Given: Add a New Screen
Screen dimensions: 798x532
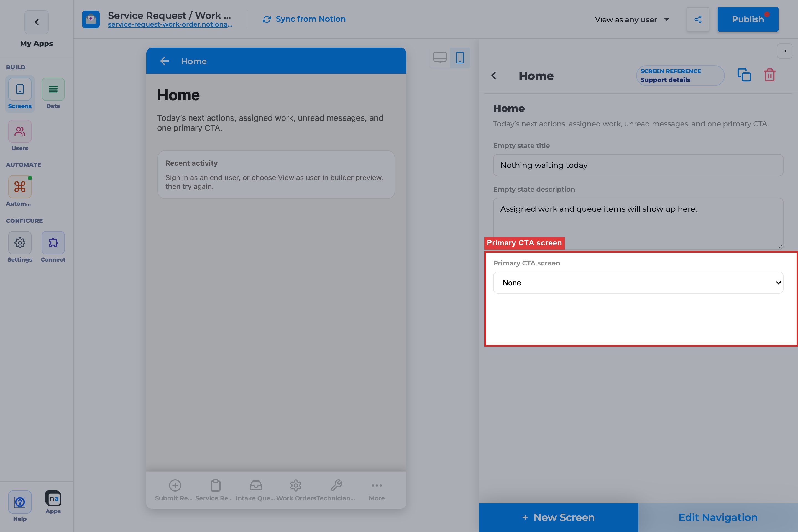Looking at the screenshot, I should 559,517.
